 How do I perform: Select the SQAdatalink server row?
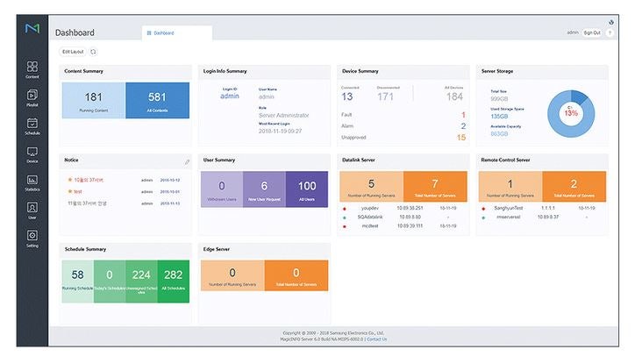pyautogui.click(x=403, y=217)
